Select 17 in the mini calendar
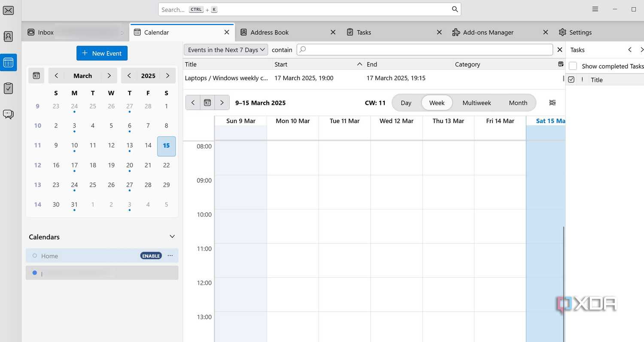The width and height of the screenshot is (644, 342). point(74,165)
